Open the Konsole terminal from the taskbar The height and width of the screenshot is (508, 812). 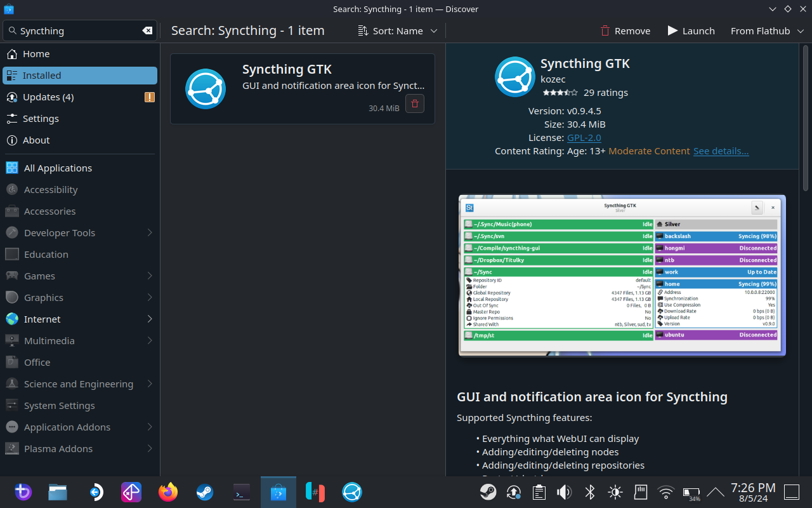(x=242, y=492)
